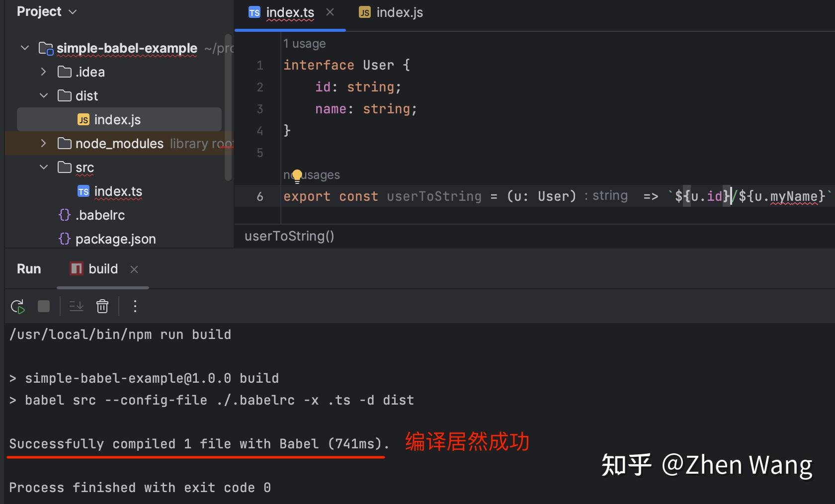Click the braces icon beside .babelrc
835x504 pixels.
pos(64,215)
